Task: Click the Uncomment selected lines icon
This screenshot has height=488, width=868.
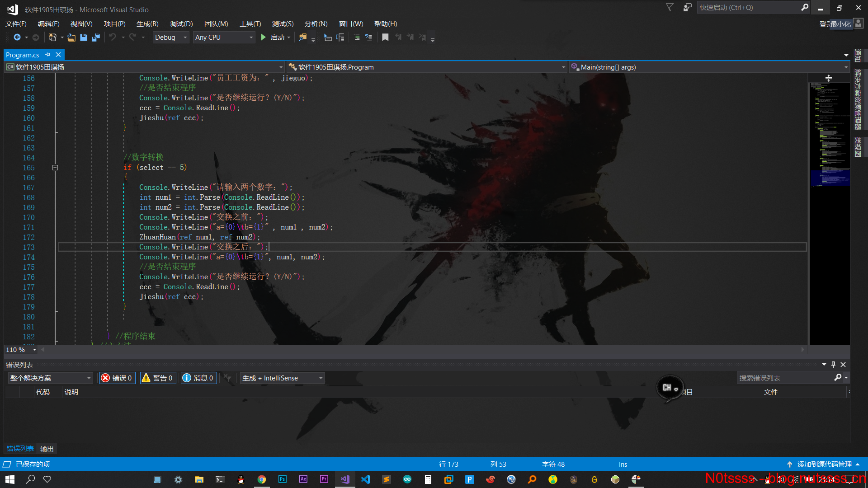Action: point(368,38)
